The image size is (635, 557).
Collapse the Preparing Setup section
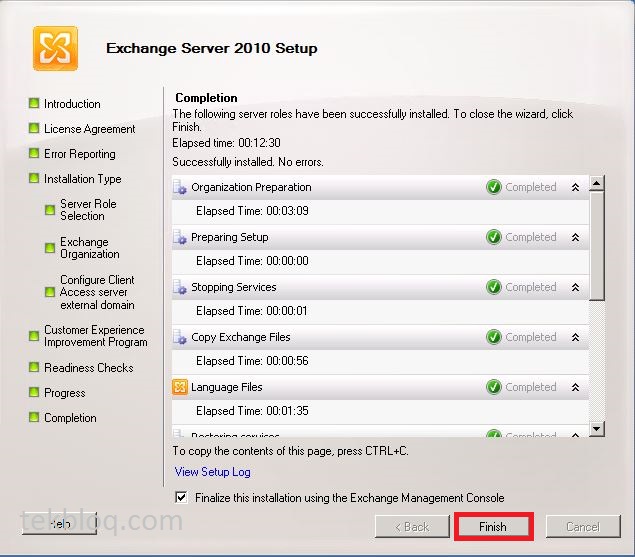(x=575, y=237)
